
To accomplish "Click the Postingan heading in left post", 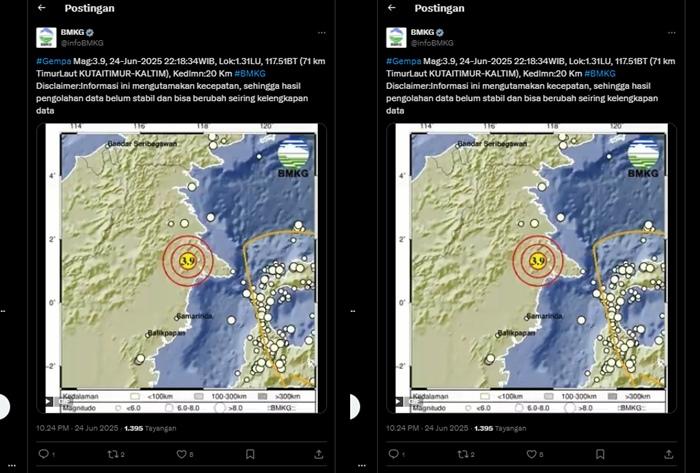I will point(89,8).
